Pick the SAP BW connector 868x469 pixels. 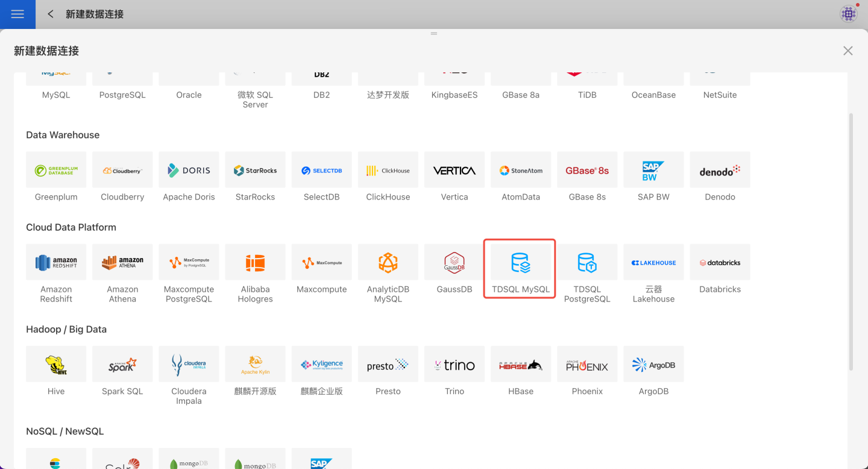click(653, 171)
